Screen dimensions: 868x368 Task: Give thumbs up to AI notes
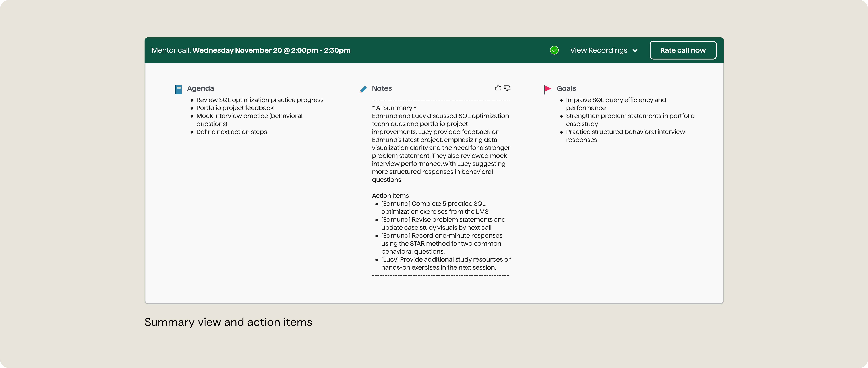coord(498,88)
